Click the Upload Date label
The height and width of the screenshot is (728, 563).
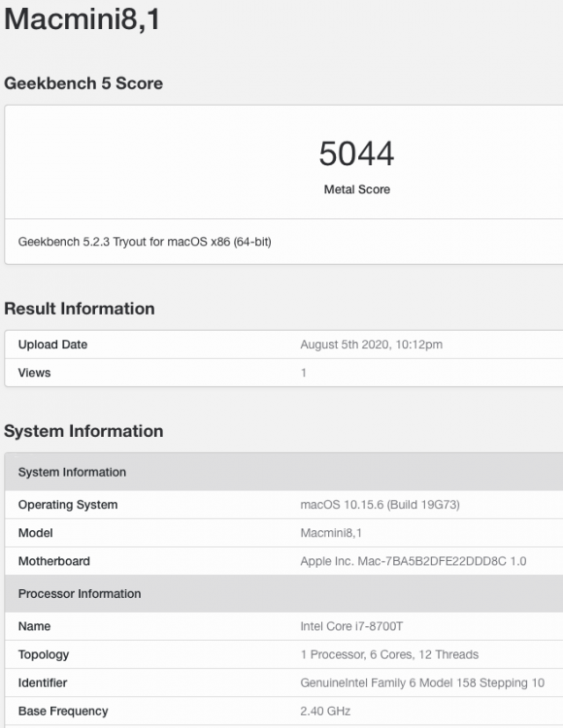(x=52, y=345)
